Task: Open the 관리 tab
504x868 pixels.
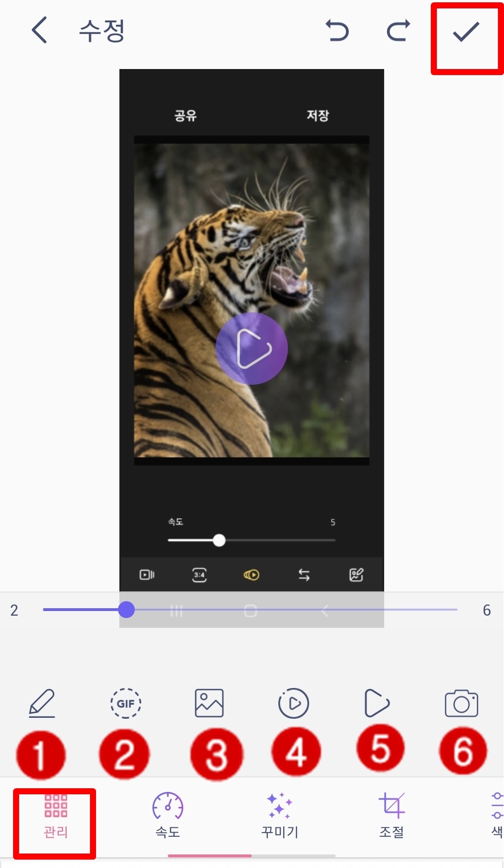Action: [x=56, y=817]
